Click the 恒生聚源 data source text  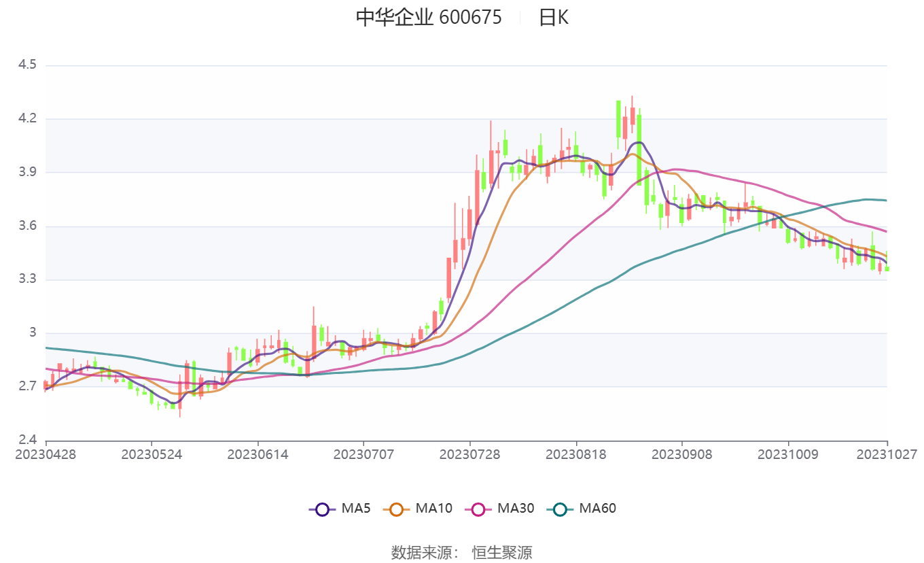click(x=502, y=552)
